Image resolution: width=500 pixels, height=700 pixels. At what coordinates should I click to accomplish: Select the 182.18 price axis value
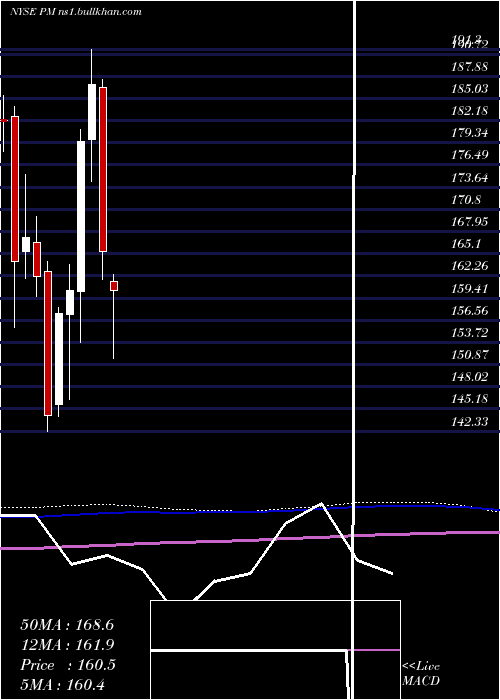pos(469,111)
